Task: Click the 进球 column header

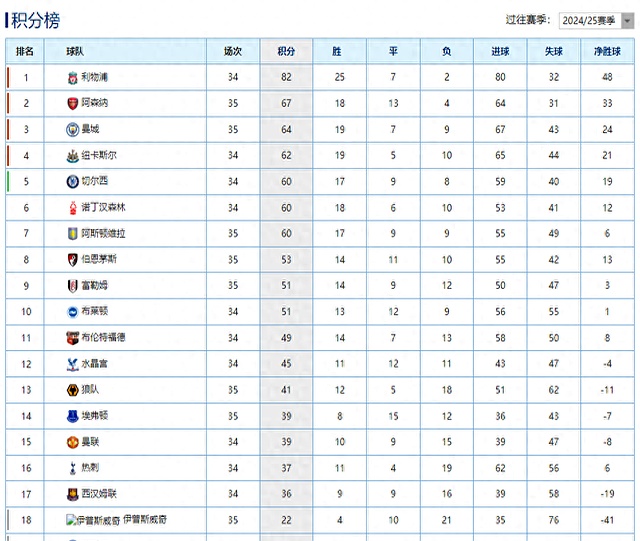Action: point(499,51)
